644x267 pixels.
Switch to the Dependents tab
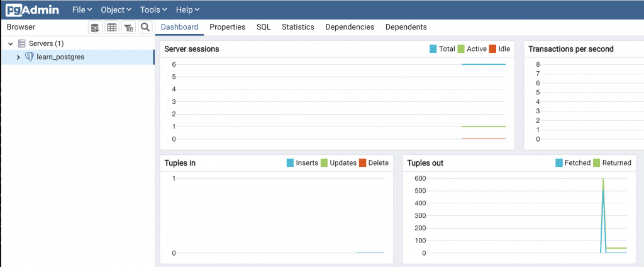click(x=406, y=27)
